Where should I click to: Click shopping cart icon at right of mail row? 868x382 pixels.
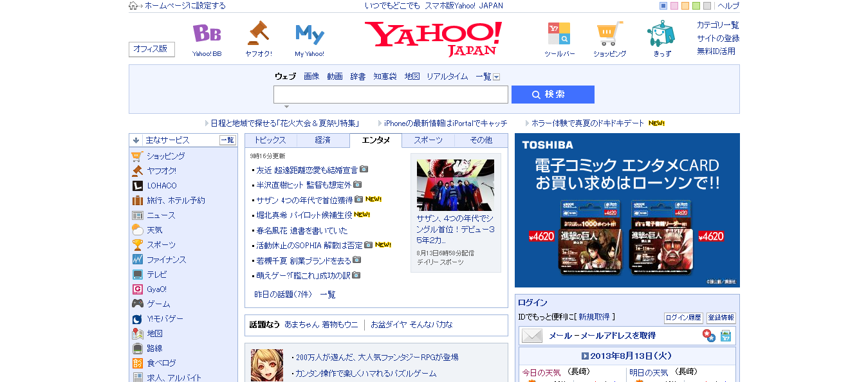[726, 336]
